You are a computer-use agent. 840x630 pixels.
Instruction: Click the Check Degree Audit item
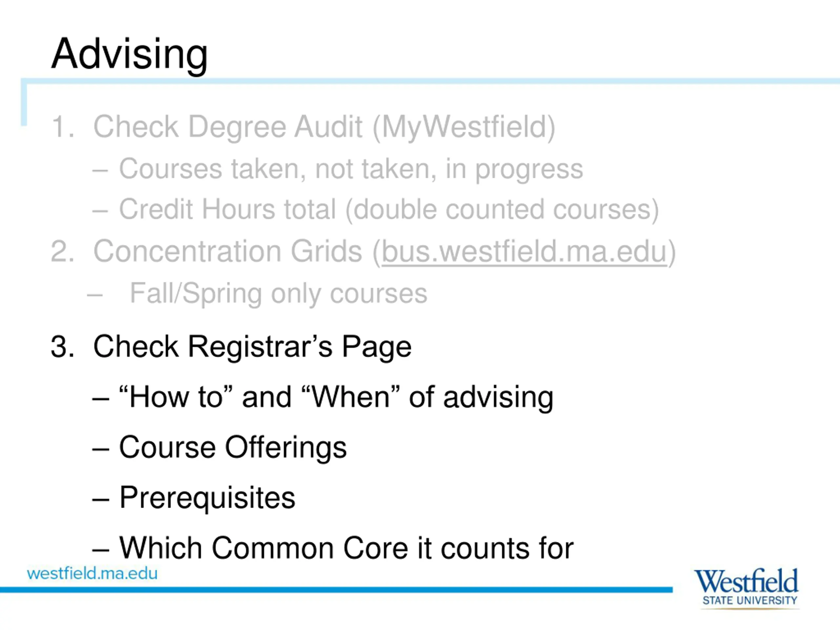(303, 127)
